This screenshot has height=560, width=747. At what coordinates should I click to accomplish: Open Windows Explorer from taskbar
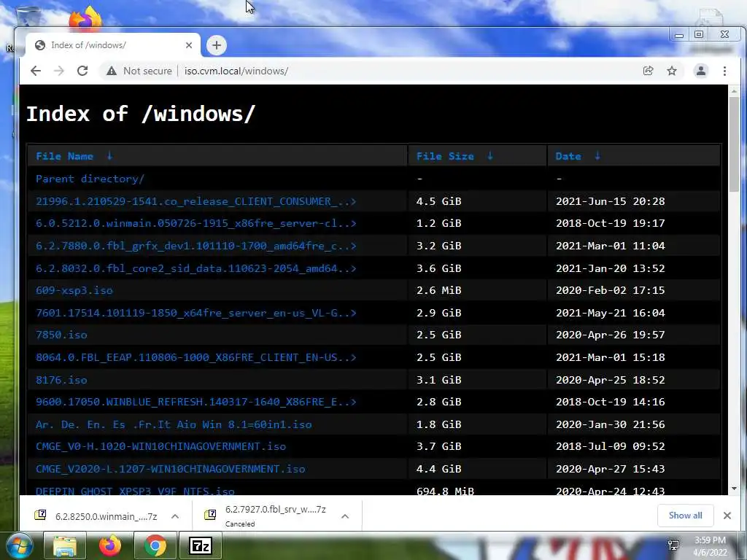(x=65, y=545)
